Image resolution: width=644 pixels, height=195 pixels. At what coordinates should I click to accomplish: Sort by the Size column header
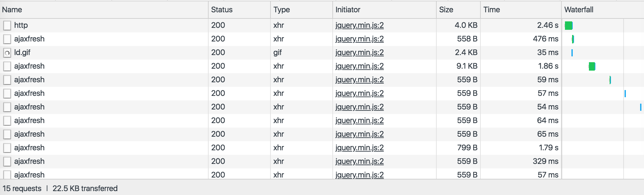pos(446,10)
